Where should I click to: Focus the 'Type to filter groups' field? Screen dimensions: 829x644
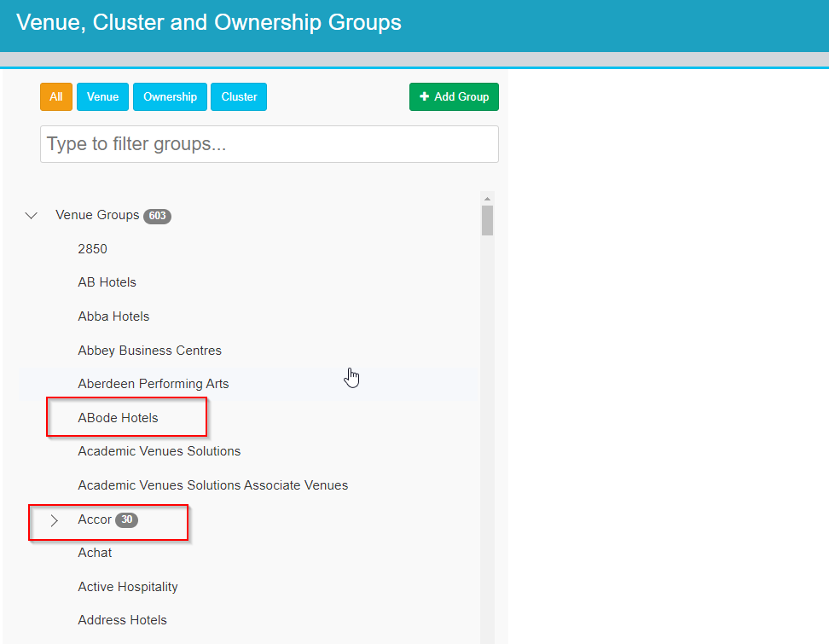pyautogui.click(x=270, y=144)
